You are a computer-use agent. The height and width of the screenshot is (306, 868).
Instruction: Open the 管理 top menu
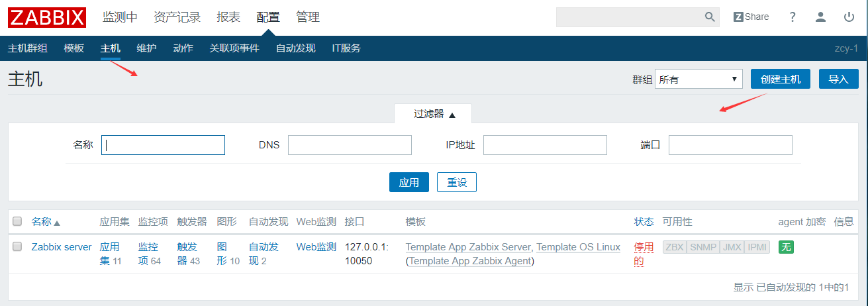click(x=308, y=17)
